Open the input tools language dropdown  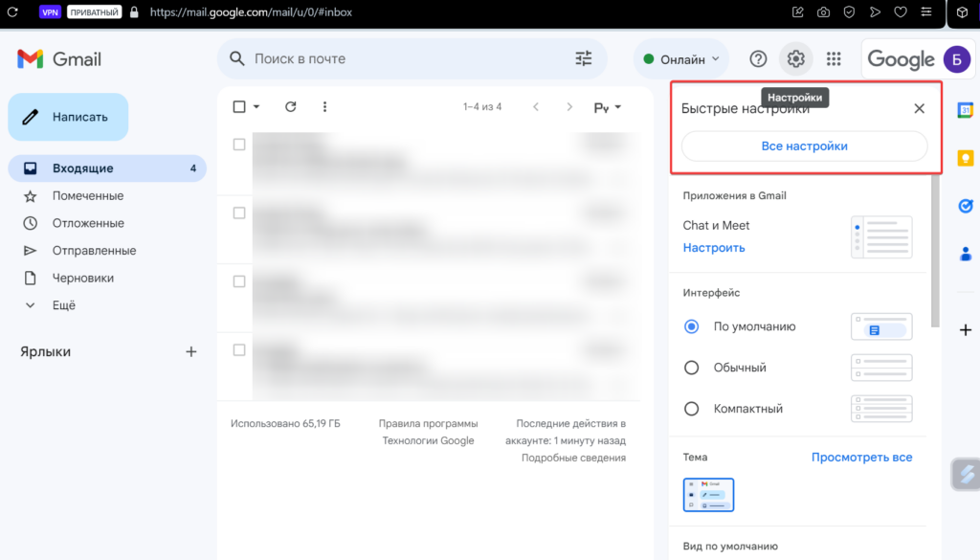click(607, 107)
